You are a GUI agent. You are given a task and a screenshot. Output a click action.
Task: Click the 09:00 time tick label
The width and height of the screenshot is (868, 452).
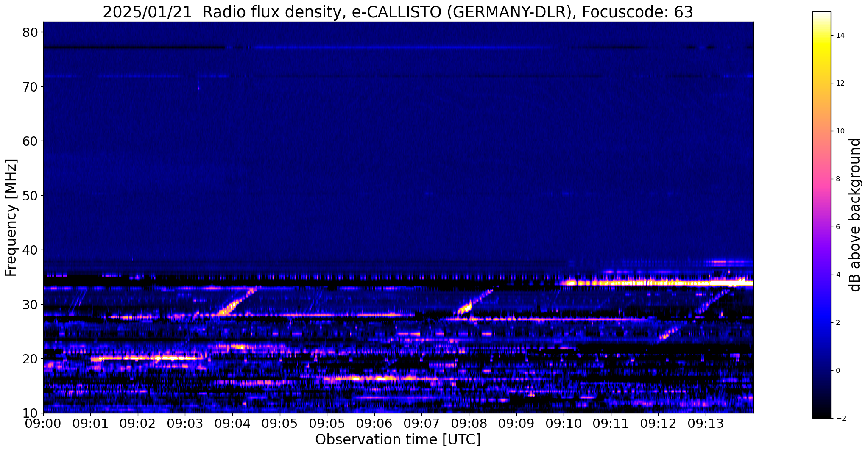coord(43,424)
